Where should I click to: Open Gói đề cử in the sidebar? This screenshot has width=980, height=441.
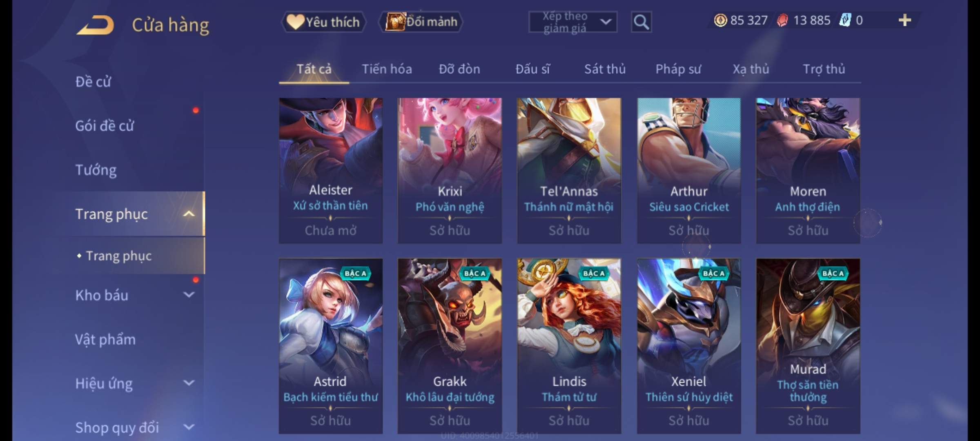pyautogui.click(x=105, y=126)
